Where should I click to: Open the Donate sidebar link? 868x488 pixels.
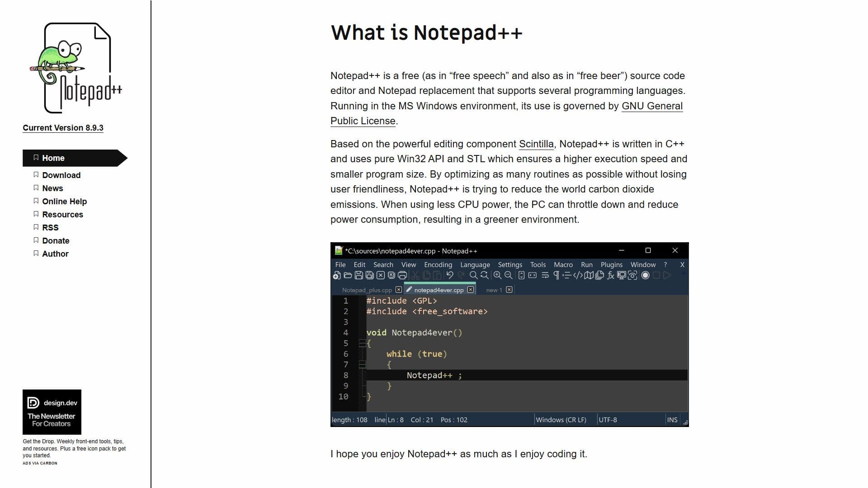[x=56, y=241]
